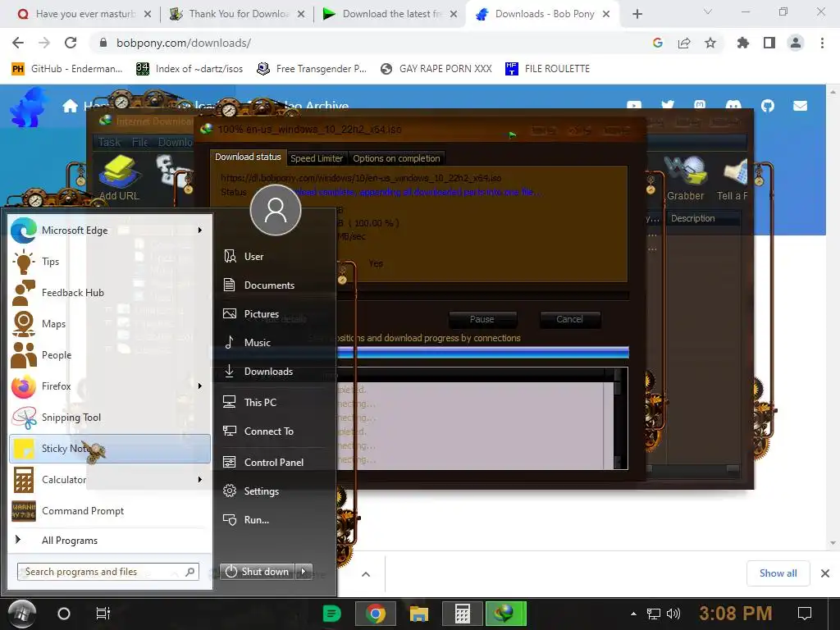Screen dimensions: 840x630
Task: Open shut down options arrow
Action: pyautogui.click(x=304, y=572)
